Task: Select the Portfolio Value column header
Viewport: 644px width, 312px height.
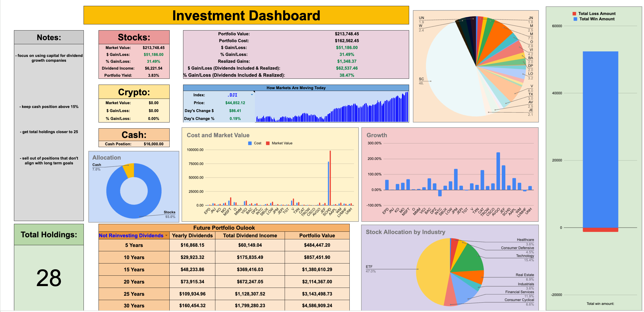Action: [x=317, y=236]
